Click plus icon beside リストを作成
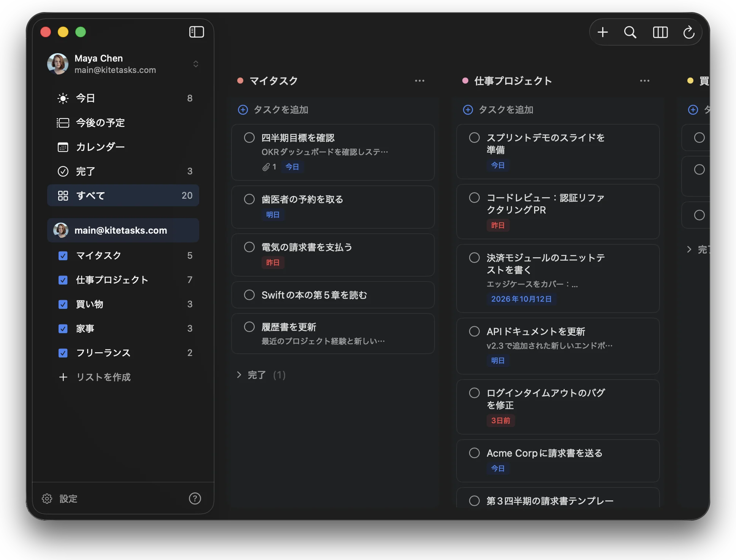This screenshot has width=736, height=560. (x=63, y=377)
